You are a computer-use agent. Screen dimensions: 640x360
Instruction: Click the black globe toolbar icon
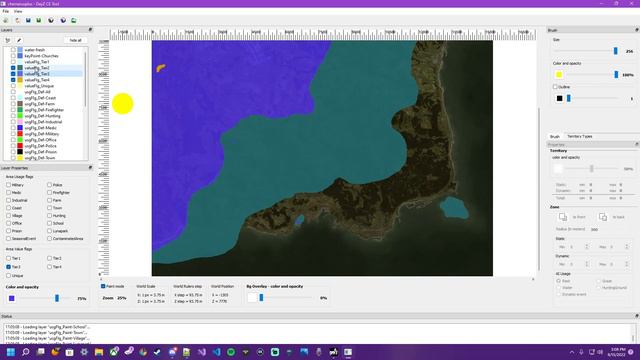(x=51, y=20)
